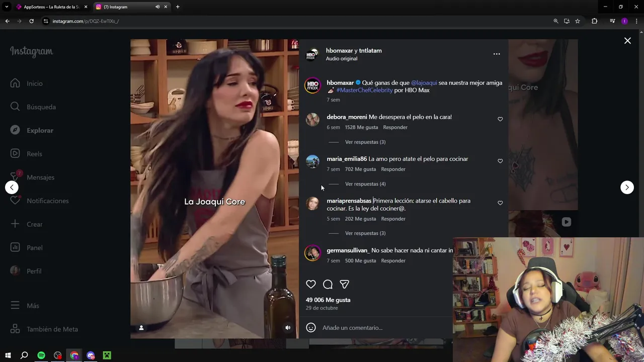Open hbomaxar profile from post header
Viewport: 644px width, 362px height.
click(x=340, y=51)
